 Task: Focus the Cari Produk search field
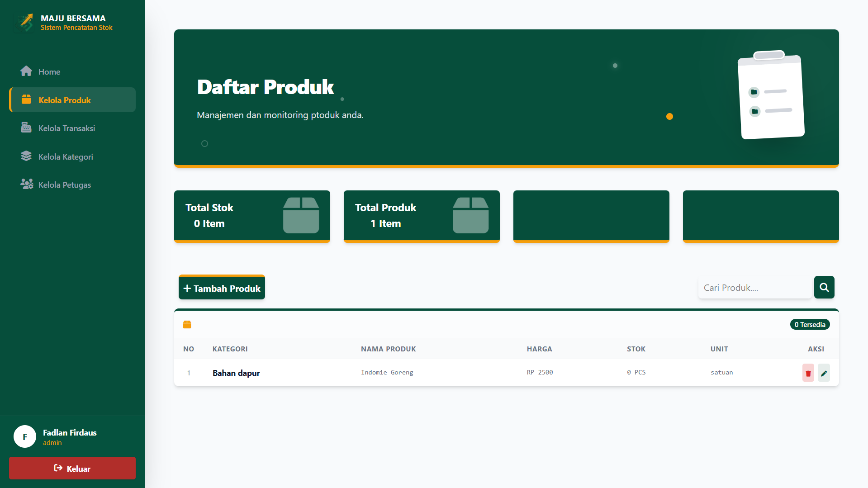[x=755, y=288]
